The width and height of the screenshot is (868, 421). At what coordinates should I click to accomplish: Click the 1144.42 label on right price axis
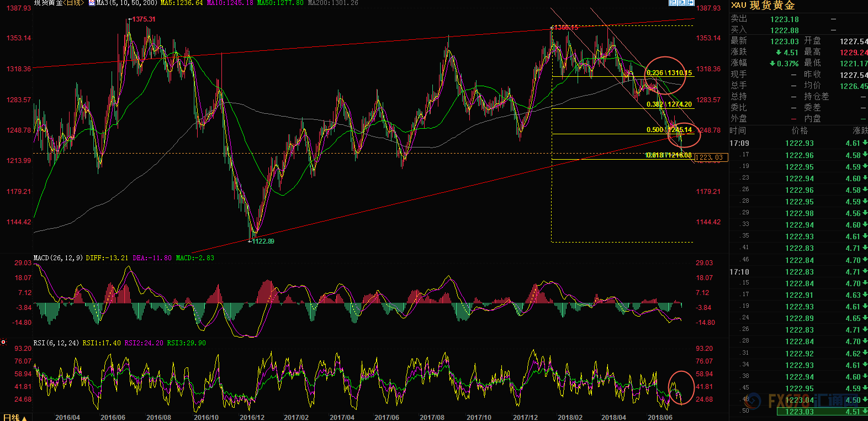click(x=708, y=222)
